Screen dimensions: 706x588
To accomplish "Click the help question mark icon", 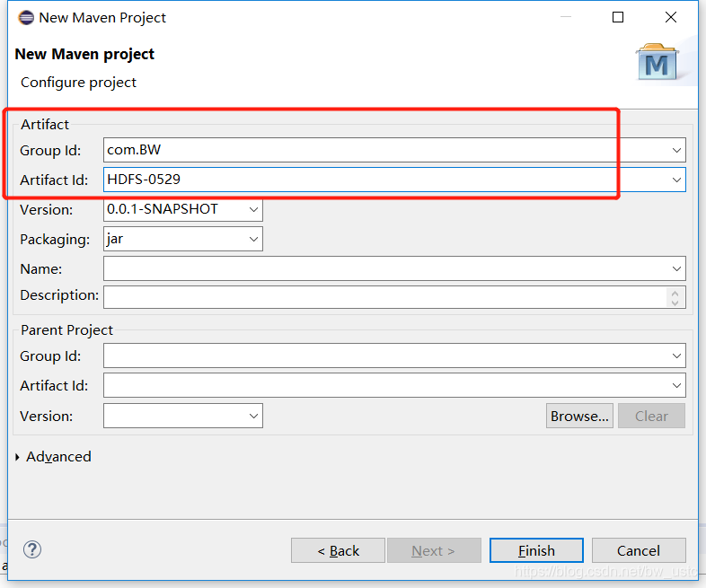I will point(32,549).
